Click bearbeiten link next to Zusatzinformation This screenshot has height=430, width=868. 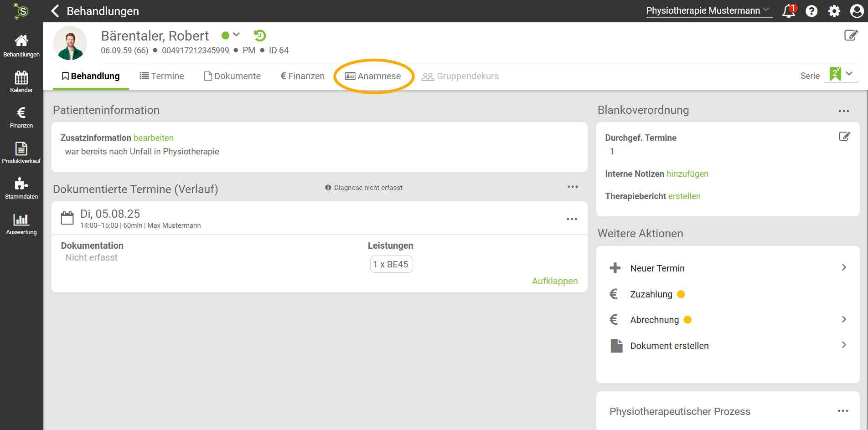(x=153, y=138)
